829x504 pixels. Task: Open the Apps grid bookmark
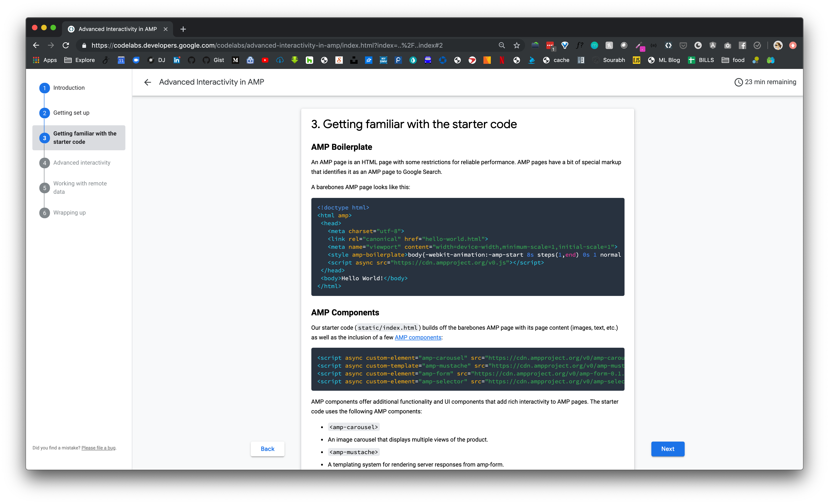tap(45, 60)
